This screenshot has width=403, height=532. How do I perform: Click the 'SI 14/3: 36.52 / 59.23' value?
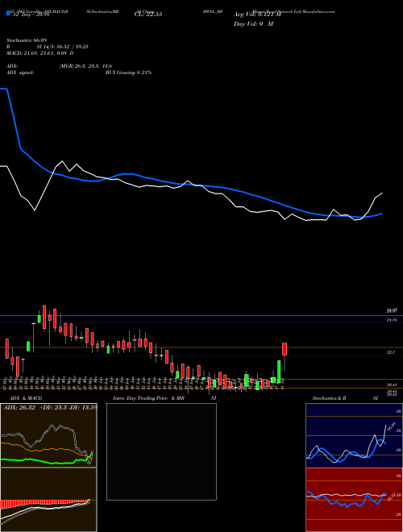pos(63,47)
